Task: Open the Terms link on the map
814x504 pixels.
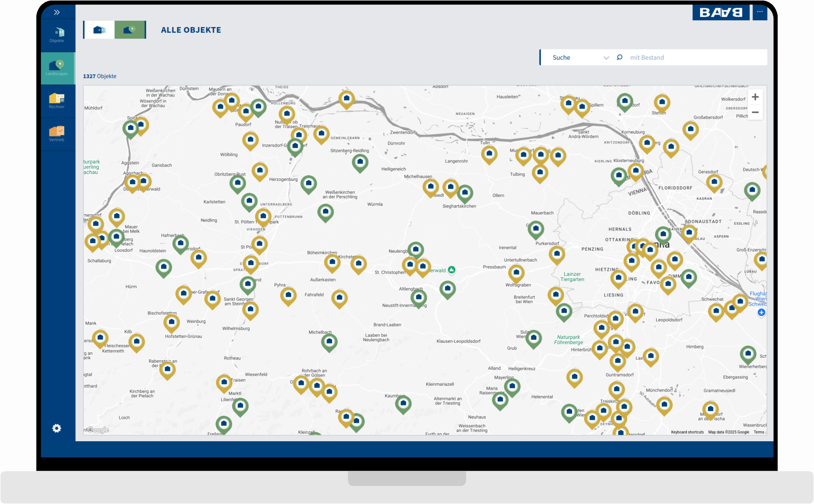Action: pyautogui.click(x=759, y=432)
